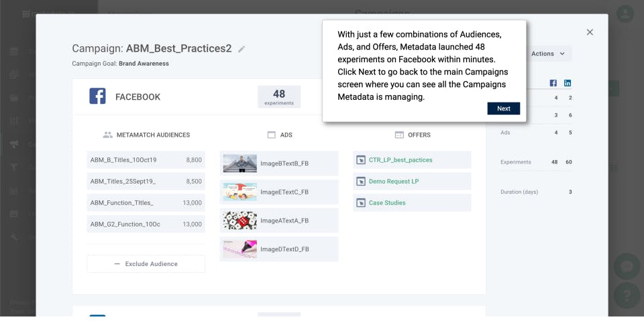Select the ImageBTextB_FB ad thumbnail
This screenshot has width=644, height=325.
click(x=239, y=164)
